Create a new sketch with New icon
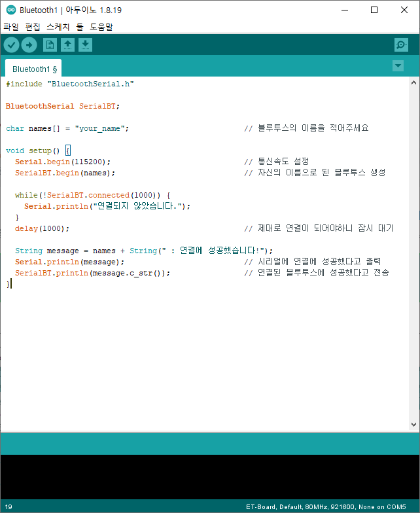 point(50,44)
